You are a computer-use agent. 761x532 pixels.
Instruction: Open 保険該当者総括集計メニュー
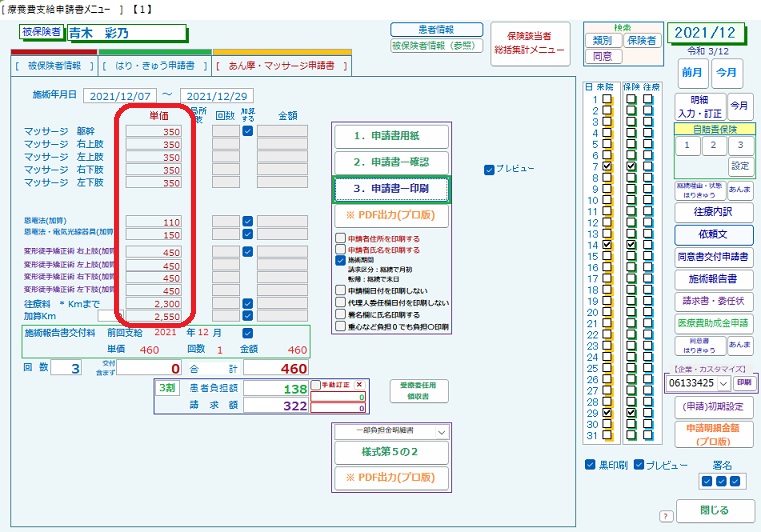click(x=529, y=43)
